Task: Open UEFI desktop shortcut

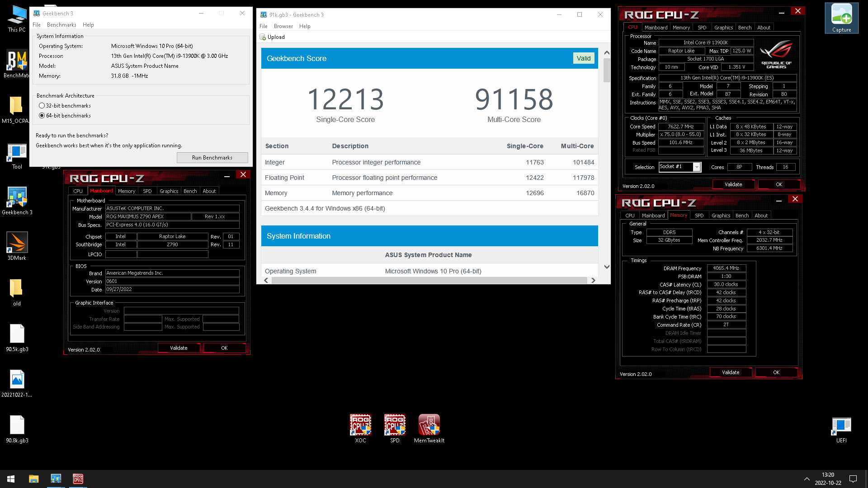Action: [x=841, y=429]
